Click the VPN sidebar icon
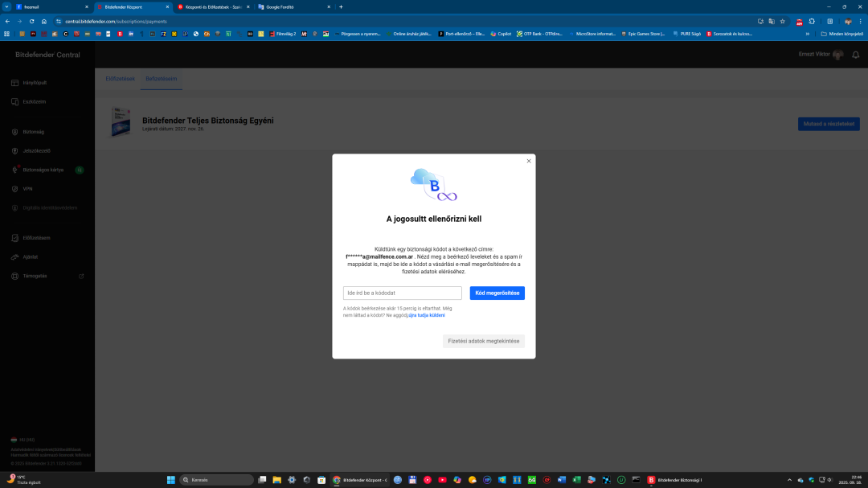This screenshot has height=488, width=868. [15, 189]
